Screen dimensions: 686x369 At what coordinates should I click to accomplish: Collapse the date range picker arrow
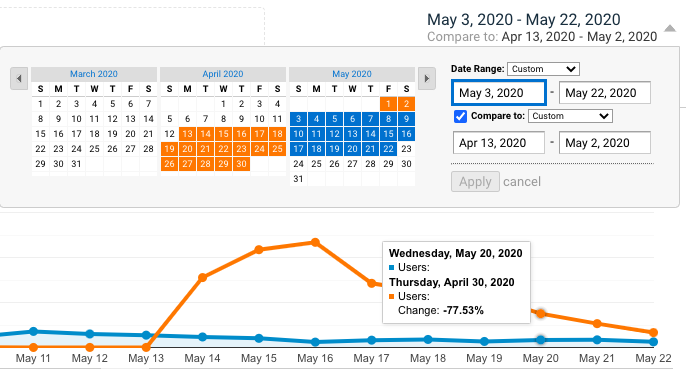[670, 28]
